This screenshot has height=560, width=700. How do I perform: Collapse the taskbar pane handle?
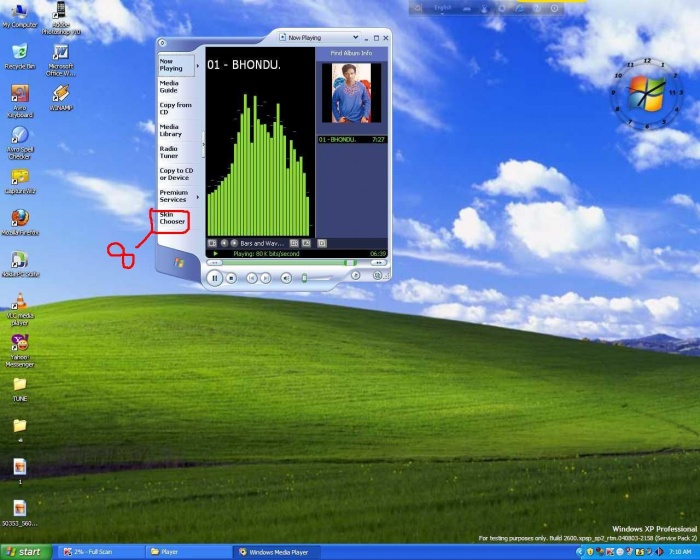pos(203,144)
